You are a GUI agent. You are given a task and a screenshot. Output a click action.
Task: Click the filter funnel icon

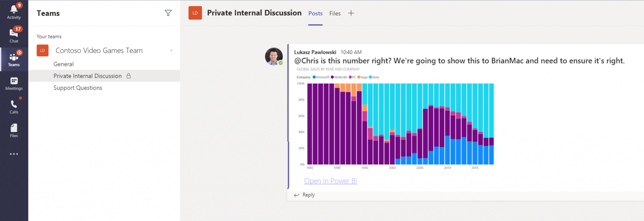click(168, 13)
